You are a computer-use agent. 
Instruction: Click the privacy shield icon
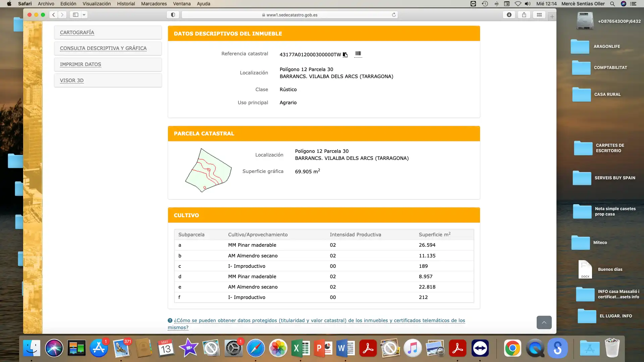click(x=173, y=15)
